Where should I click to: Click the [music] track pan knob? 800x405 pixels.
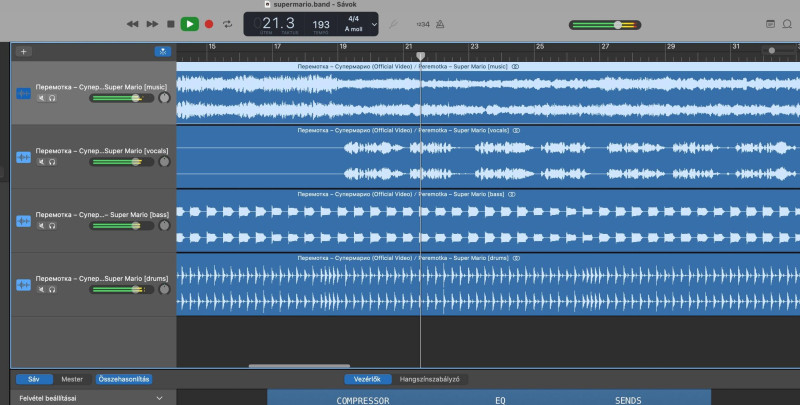(163, 98)
